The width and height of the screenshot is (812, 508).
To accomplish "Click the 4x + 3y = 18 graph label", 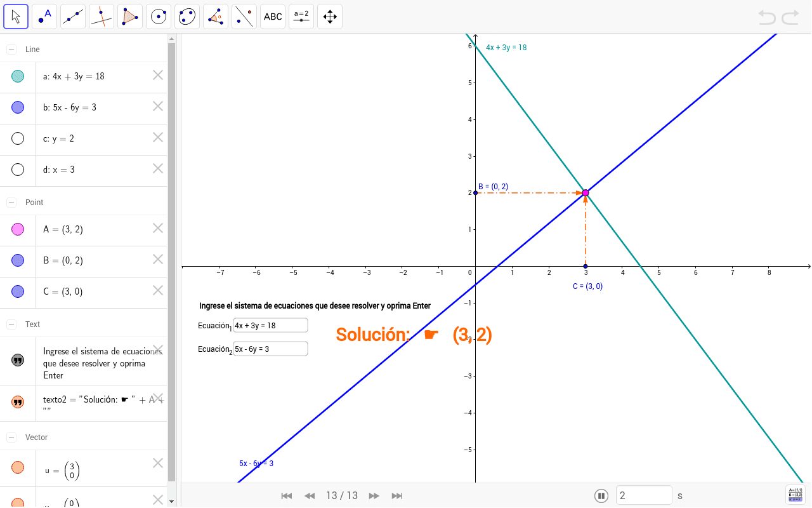I will tap(506, 48).
